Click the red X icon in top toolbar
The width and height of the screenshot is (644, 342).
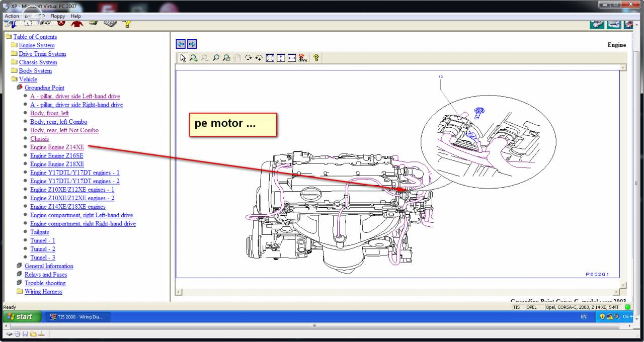[61, 23]
